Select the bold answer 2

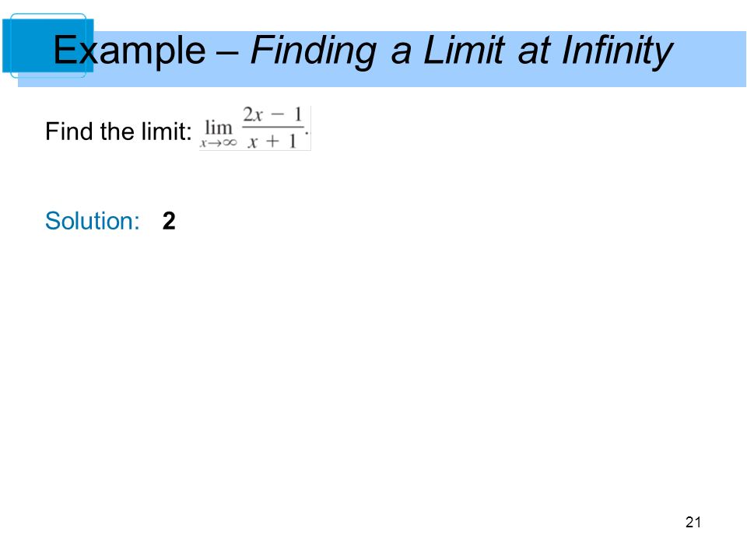tap(169, 221)
